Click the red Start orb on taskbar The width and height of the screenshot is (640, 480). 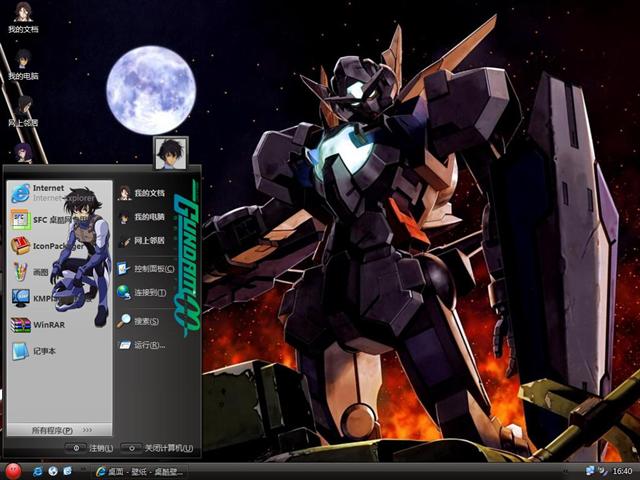coord(13,470)
